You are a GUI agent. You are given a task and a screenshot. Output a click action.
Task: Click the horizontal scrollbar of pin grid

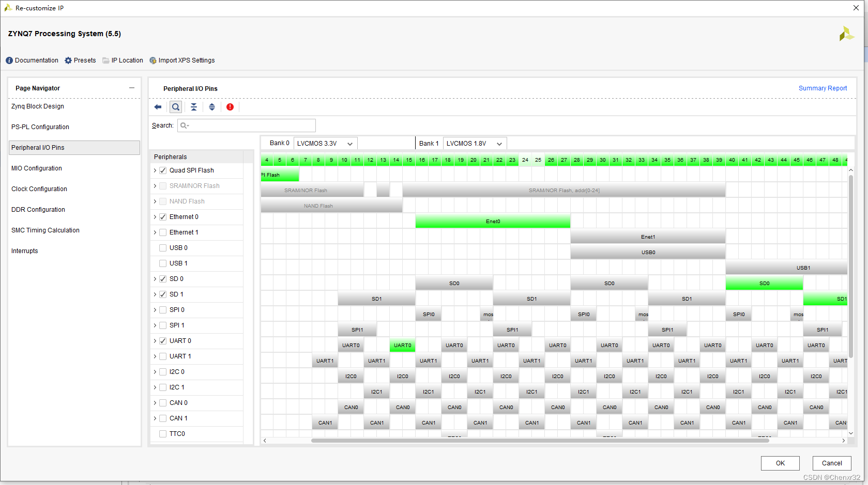[540, 441]
